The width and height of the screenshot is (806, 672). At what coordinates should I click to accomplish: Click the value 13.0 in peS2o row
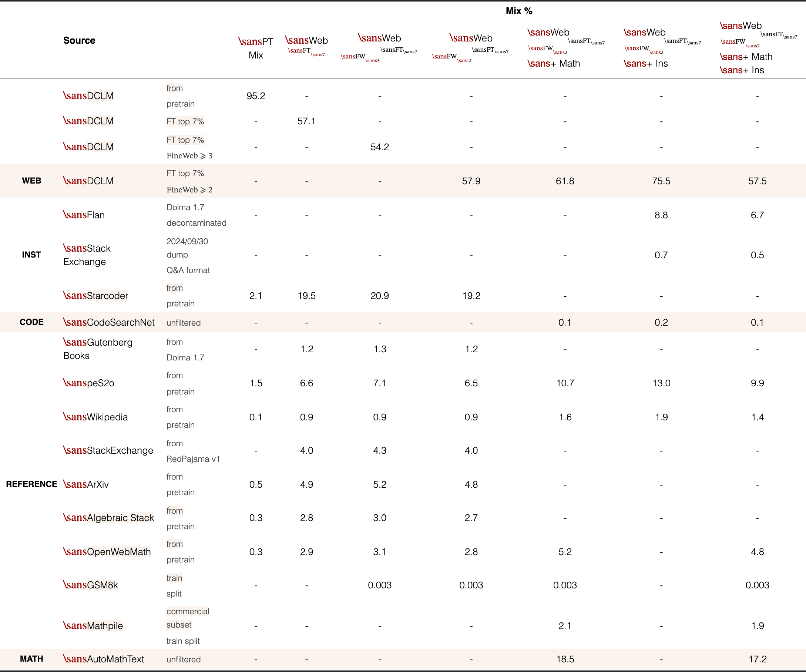[x=661, y=383]
